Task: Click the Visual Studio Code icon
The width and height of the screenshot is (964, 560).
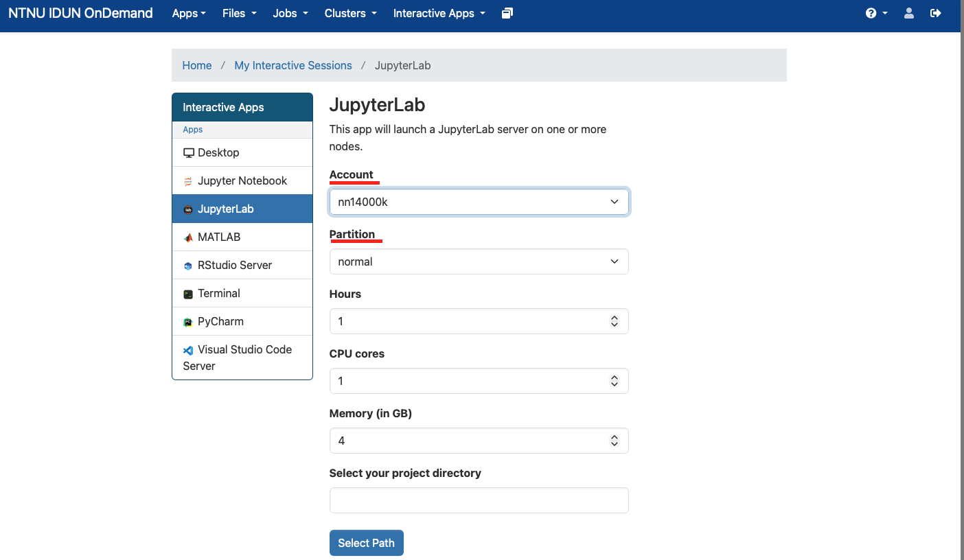Action: pos(188,350)
